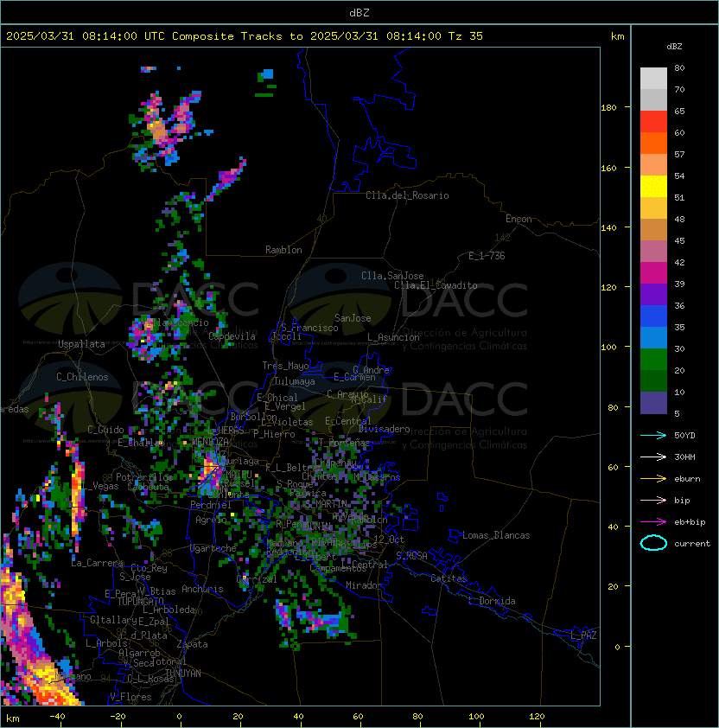Click the 'V_Flores' map label
The image size is (719, 728).
click(130, 697)
